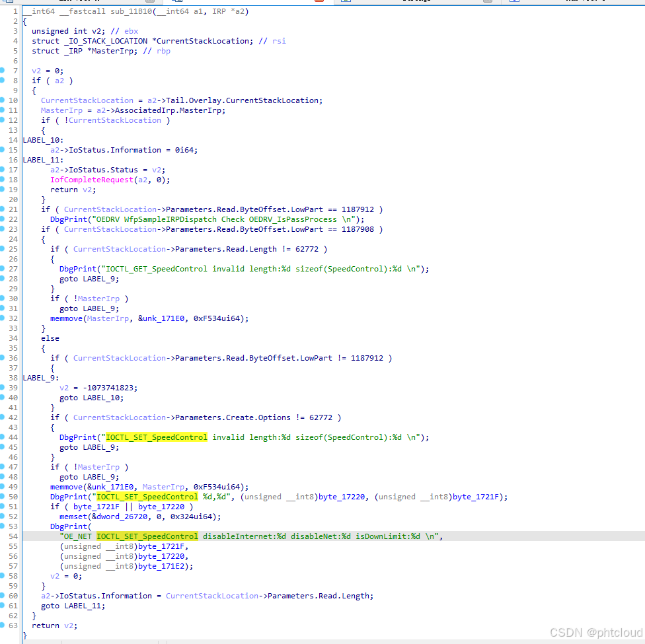Toggle breakpoint dot on line 39

(x=2, y=387)
